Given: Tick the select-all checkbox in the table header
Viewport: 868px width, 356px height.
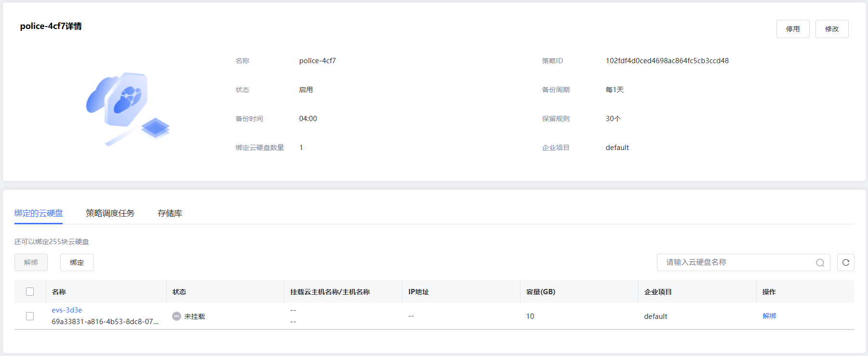Looking at the screenshot, I should pyautogui.click(x=30, y=292).
